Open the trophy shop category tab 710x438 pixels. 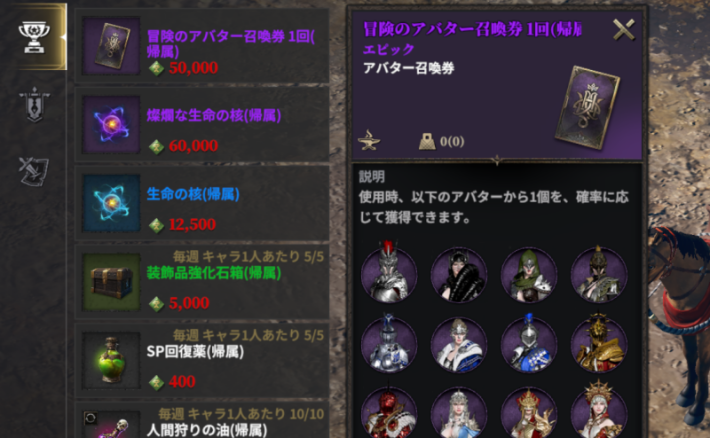[34, 38]
